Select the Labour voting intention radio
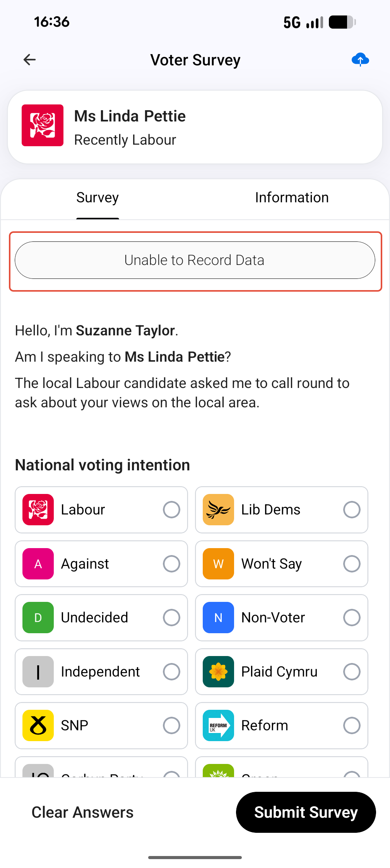390x868 pixels. click(171, 509)
